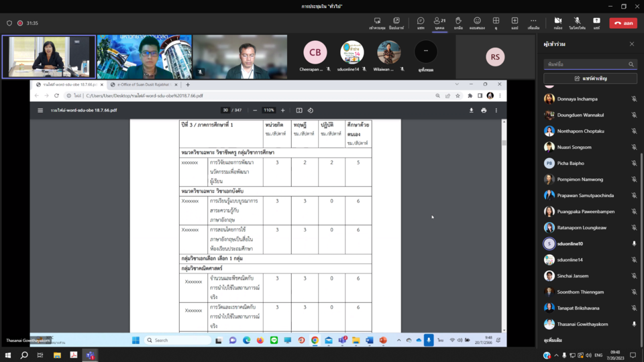Open the meeting chat
Viewport: 644px width, 362px height.
coord(421,22)
